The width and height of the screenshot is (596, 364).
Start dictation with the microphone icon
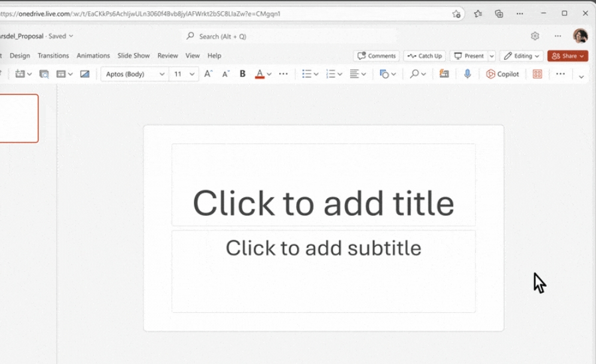point(467,74)
